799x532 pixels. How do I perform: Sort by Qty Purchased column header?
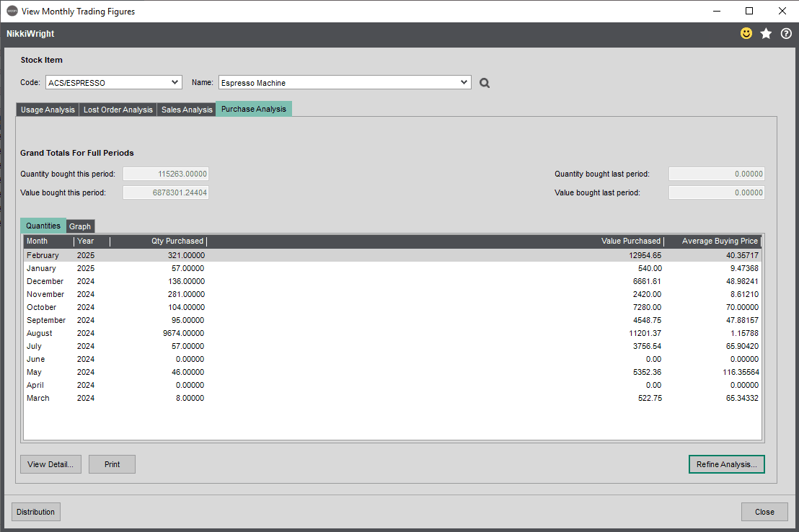click(x=159, y=241)
